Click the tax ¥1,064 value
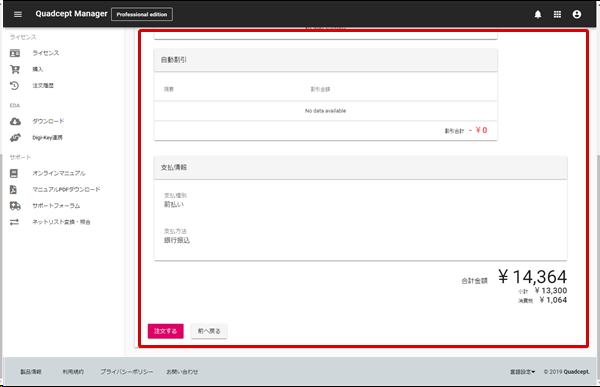Viewport: 600px width, 387px height. (553, 300)
